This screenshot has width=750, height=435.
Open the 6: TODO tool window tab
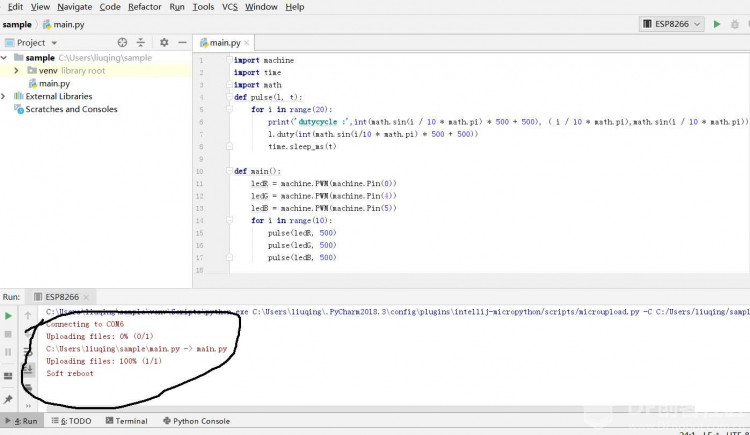click(71, 421)
